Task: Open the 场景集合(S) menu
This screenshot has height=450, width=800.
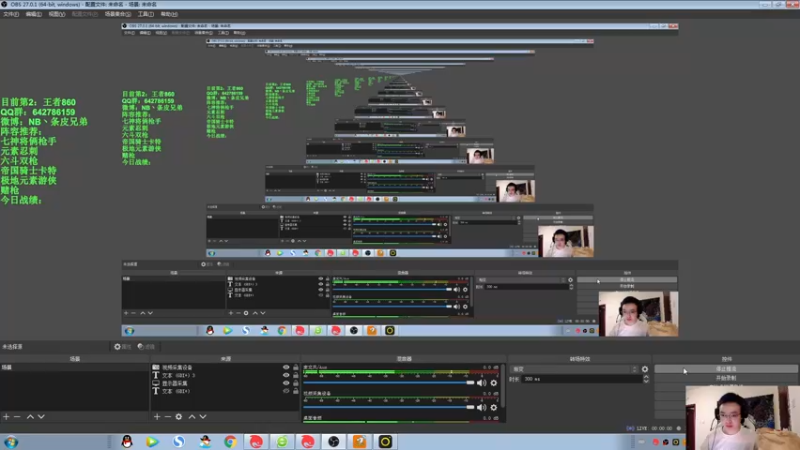Action: pos(118,14)
